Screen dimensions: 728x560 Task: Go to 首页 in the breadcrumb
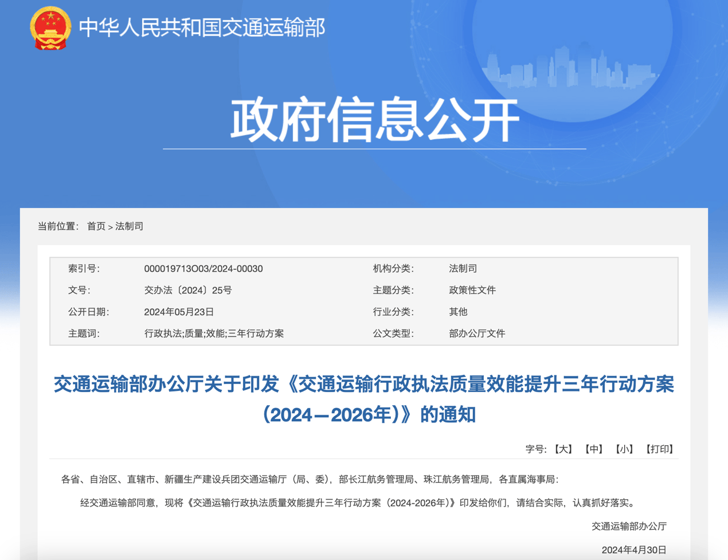[x=96, y=226]
